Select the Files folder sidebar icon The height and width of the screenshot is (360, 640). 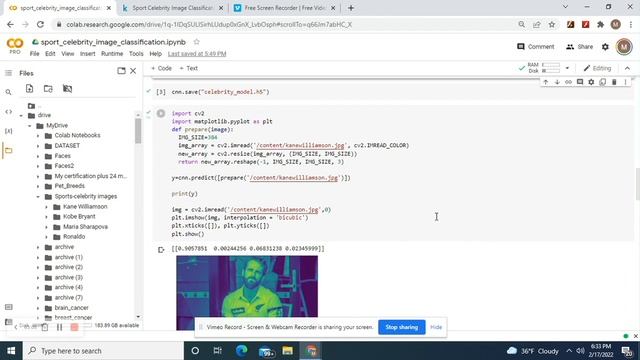(x=9, y=150)
